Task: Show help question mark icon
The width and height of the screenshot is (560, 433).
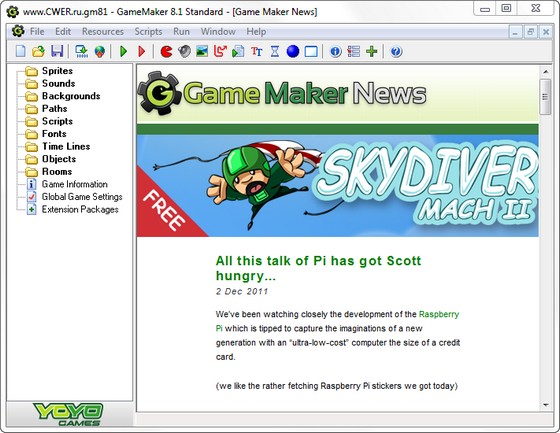Action: pyautogui.click(x=396, y=51)
